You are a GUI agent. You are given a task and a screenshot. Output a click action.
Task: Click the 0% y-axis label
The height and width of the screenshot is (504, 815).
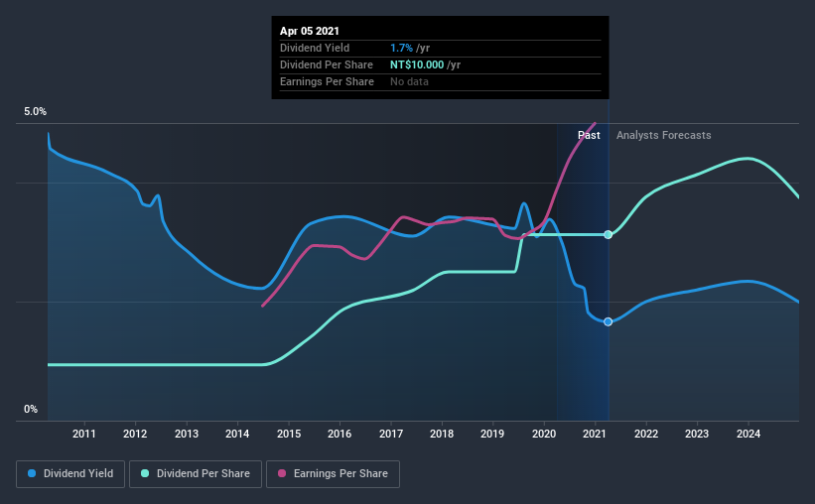tap(31, 410)
